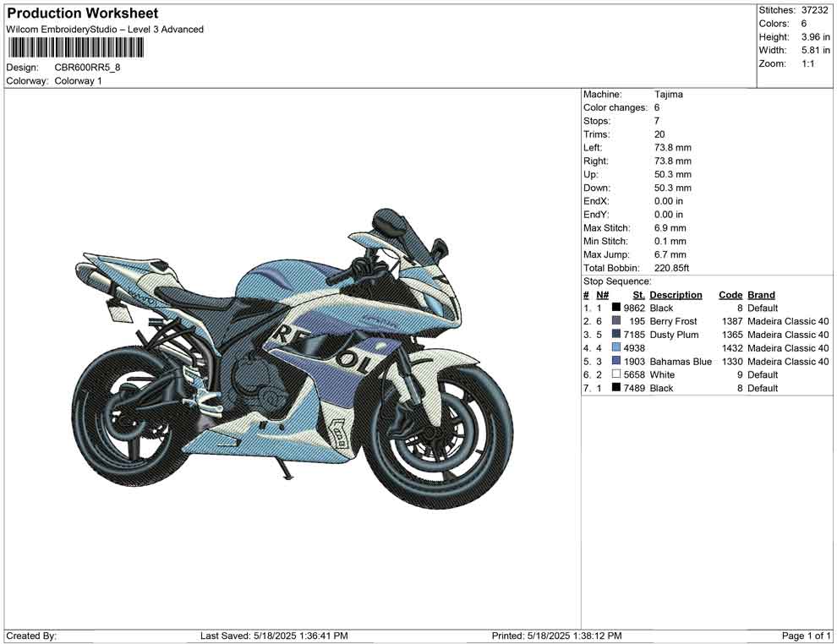Select the Bahamas Blue color swatch

click(x=616, y=362)
